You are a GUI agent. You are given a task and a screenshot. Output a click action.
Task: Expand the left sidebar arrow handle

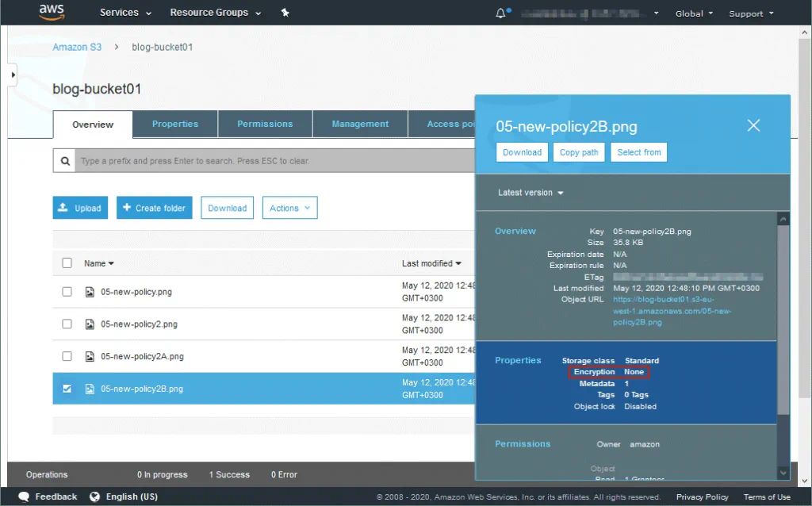click(x=13, y=75)
